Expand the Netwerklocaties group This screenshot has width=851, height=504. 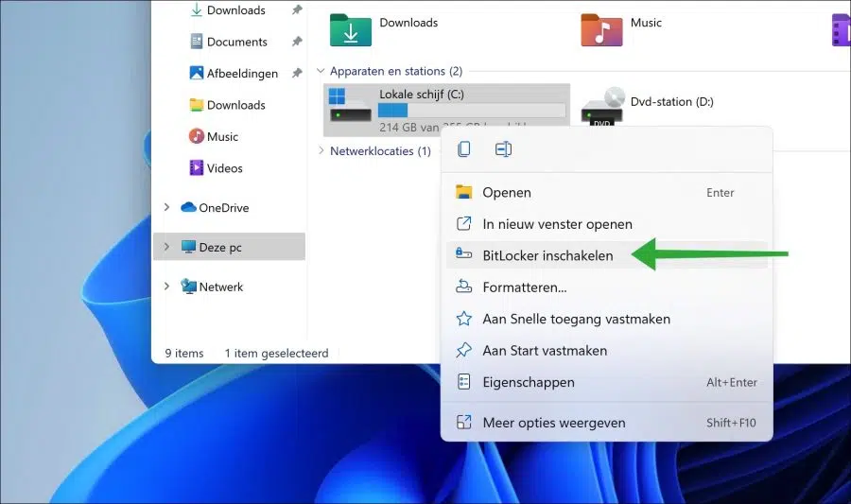point(321,150)
